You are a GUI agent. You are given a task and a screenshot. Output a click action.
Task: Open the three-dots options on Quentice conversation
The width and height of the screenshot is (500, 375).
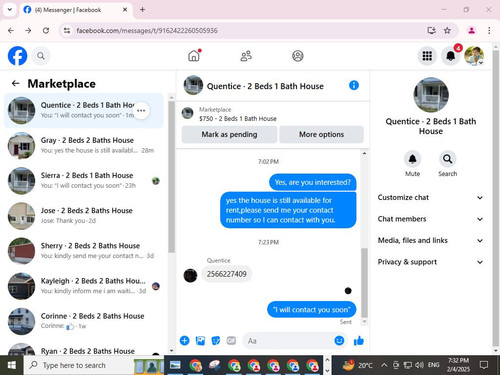141,110
